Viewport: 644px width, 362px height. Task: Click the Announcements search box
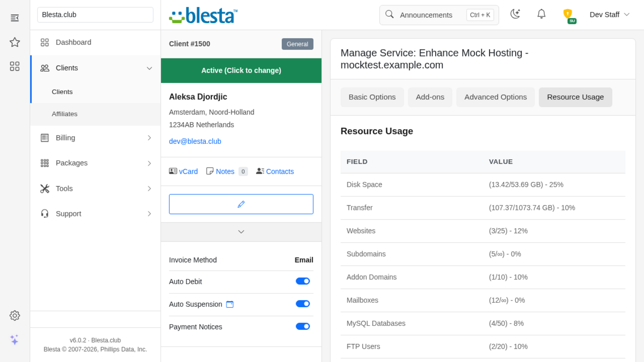click(439, 15)
